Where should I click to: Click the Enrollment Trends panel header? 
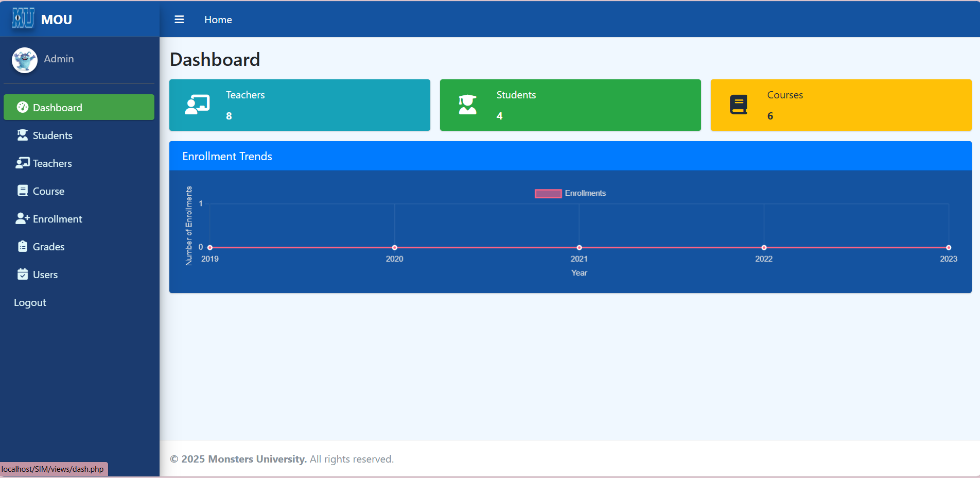pos(570,156)
